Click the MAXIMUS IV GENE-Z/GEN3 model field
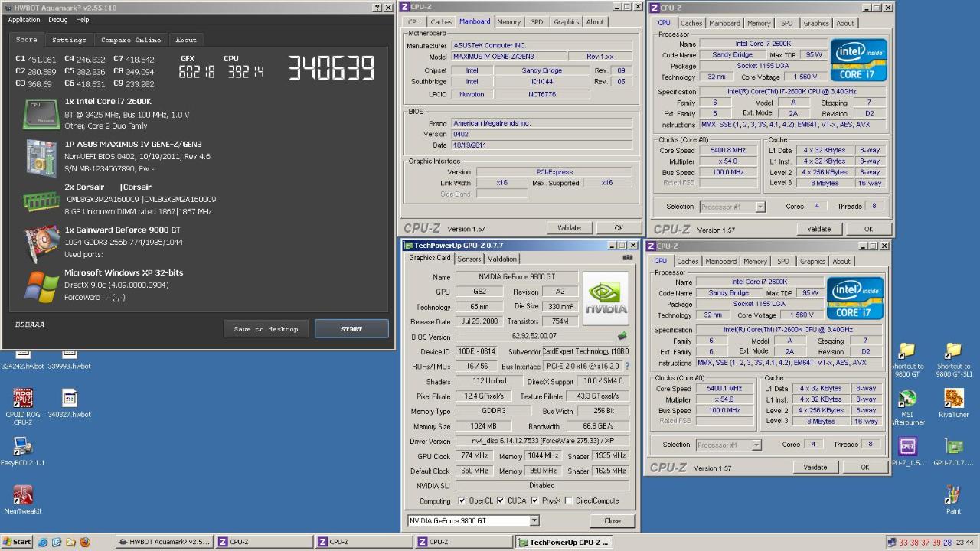 509,57
